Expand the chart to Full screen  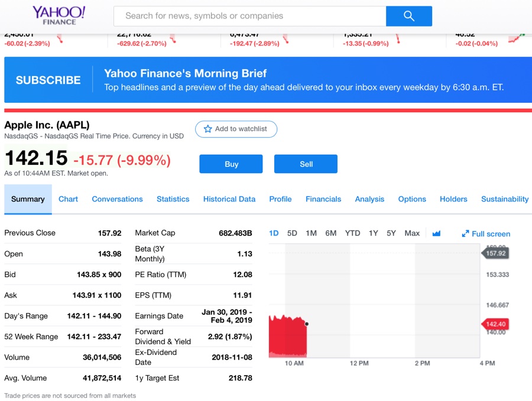(486, 234)
